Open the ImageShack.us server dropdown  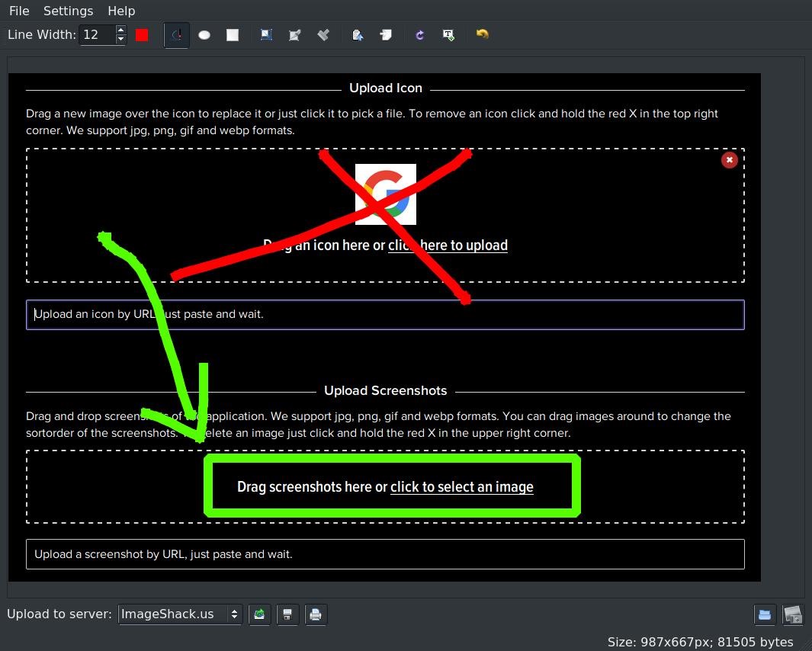point(180,614)
